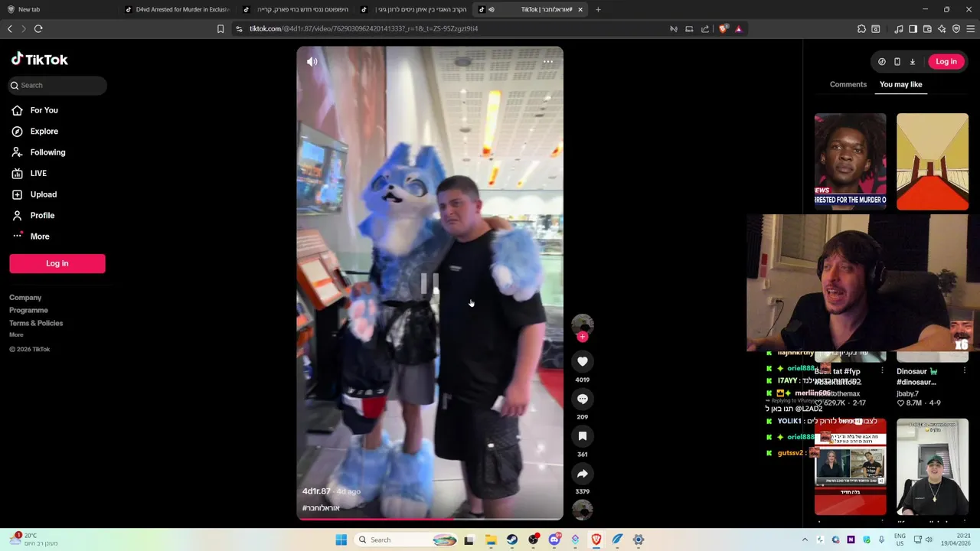Open File Explorer from the taskbar

pyautogui.click(x=491, y=540)
